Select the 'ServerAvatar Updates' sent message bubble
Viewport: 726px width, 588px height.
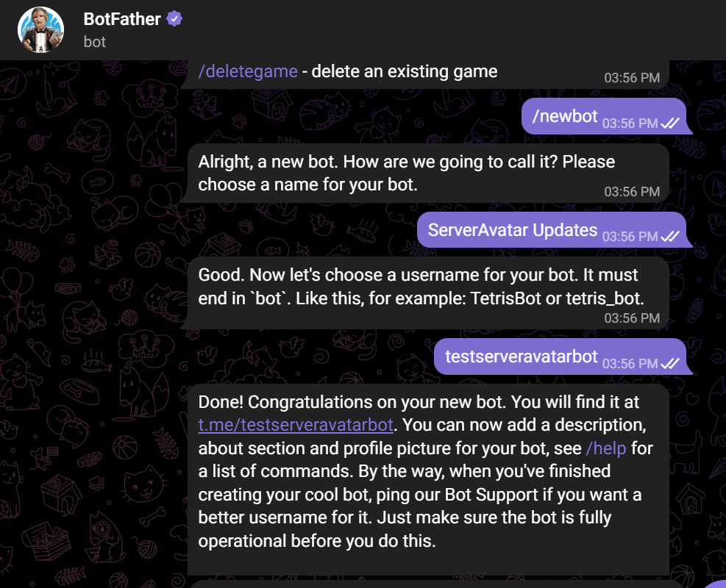tap(513, 229)
